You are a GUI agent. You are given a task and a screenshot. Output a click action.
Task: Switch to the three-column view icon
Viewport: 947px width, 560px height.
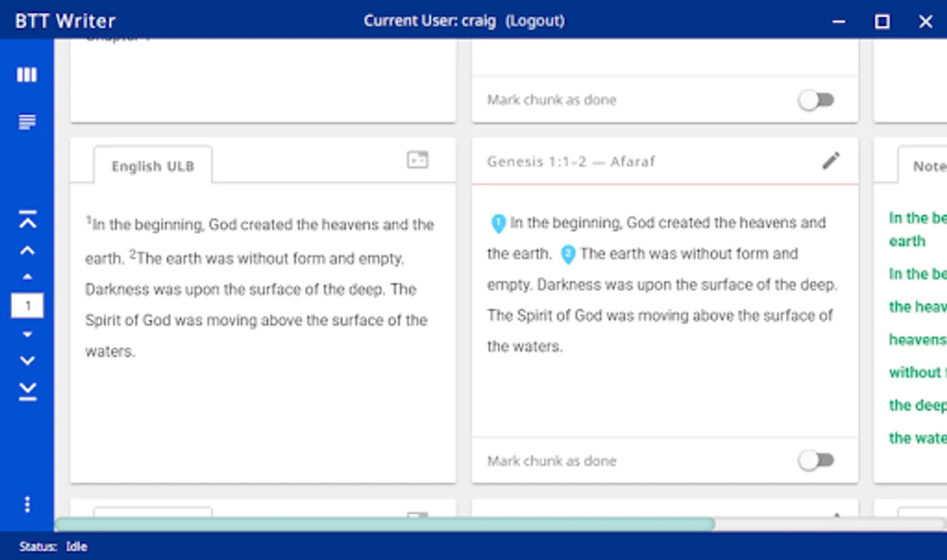tap(27, 75)
